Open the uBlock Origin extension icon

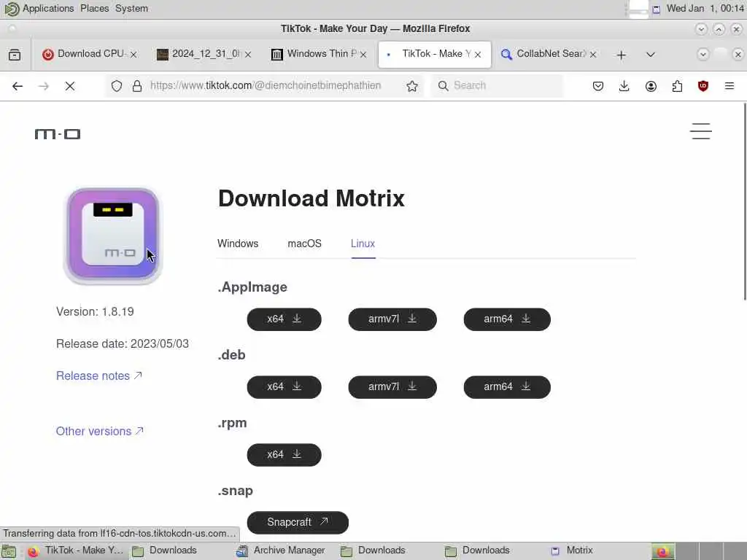(x=703, y=86)
